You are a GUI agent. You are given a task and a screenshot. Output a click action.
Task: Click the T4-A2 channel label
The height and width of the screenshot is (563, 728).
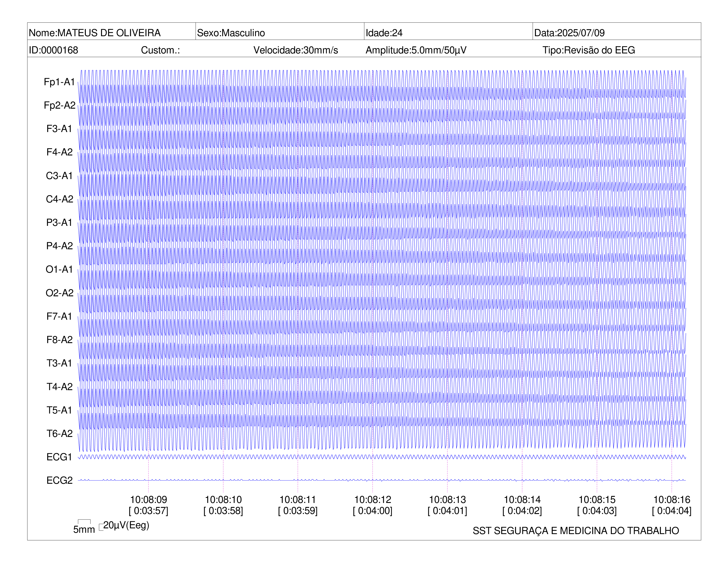tap(60, 387)
